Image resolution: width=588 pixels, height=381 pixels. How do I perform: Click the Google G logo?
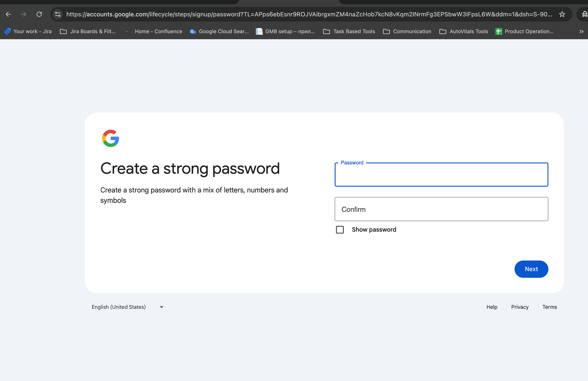click(x=110, y=138)
